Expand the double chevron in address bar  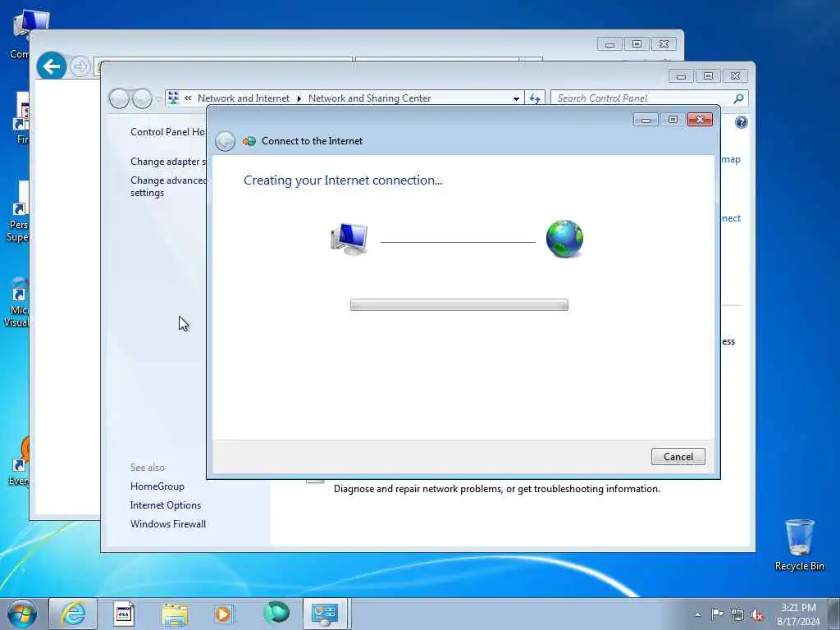pos(188,98)
